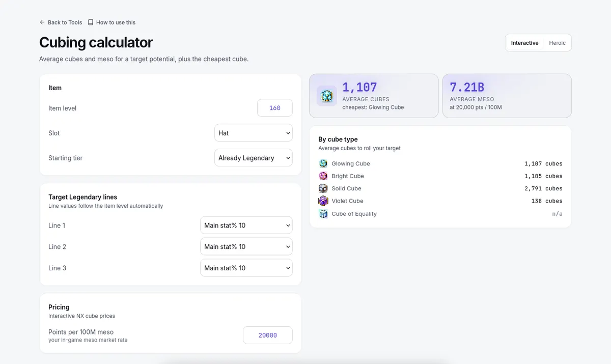Screen dimensions: 611x364
Task: Open the Line 1 potential dropdown
Action: pos(246,226)
